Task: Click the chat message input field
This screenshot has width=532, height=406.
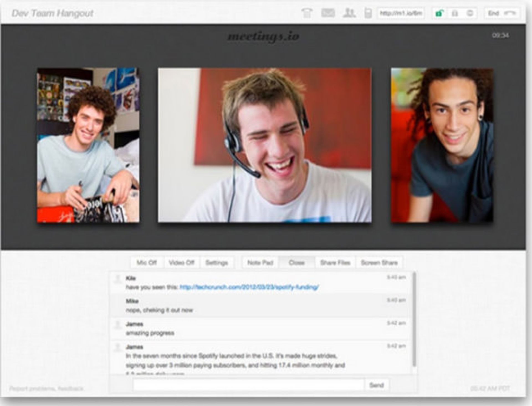Action: pos(248,385)
